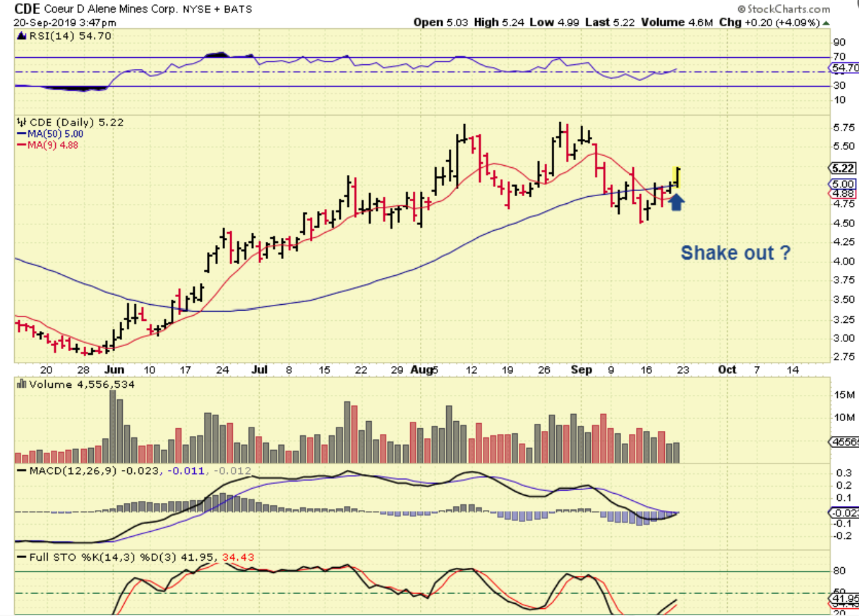This screenshot has width=859, height=616.
Task: Click the 4.00 level on the price axis
Action: point(843,261)
